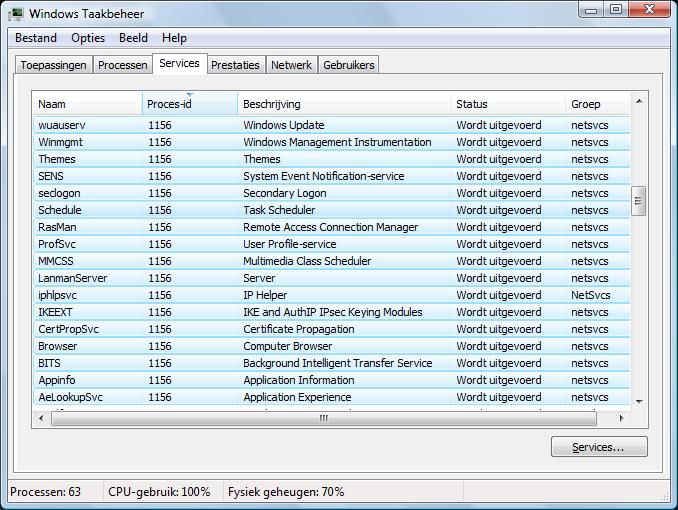Image resolution: width=678 pixels, height=510 pixels.
Task: Click the Task Scheduler description
Action: click(279, 210)
